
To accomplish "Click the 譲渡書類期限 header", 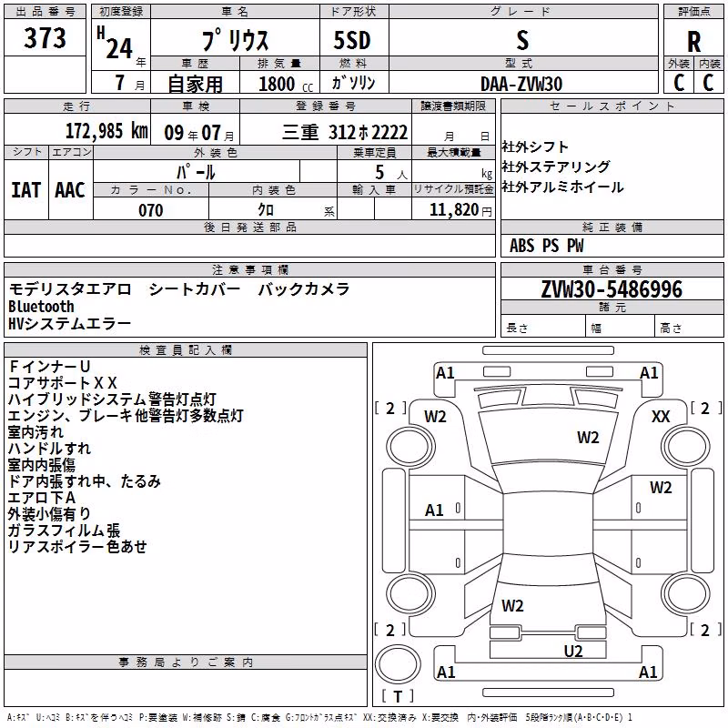I will (453, 106).
